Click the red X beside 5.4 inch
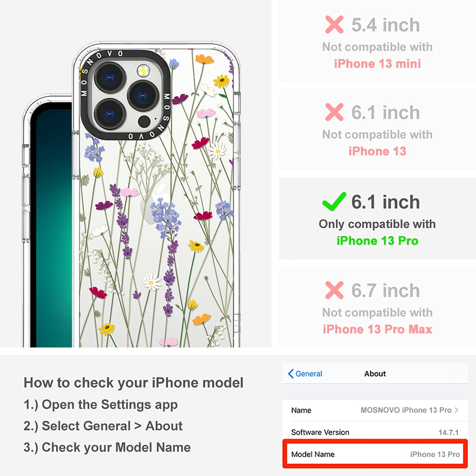 [x=334, y=24]
